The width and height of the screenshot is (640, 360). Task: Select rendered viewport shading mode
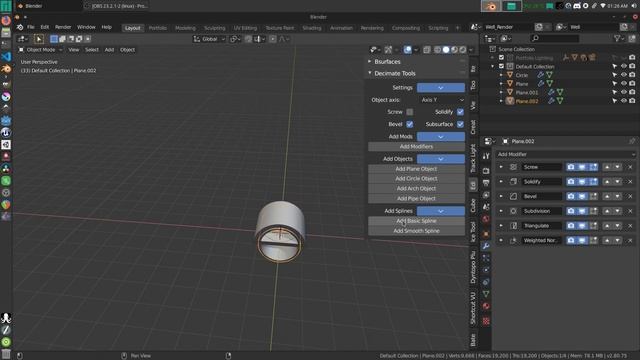coord(462,49)
